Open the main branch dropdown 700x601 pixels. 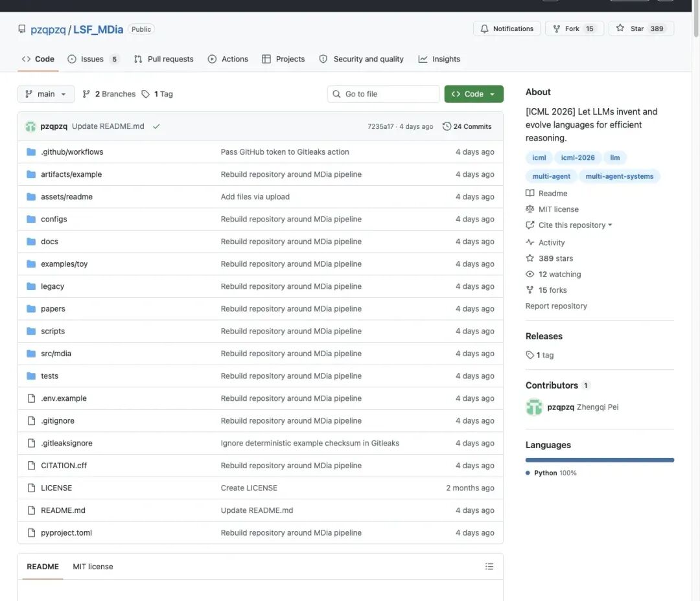coord(46,94)
